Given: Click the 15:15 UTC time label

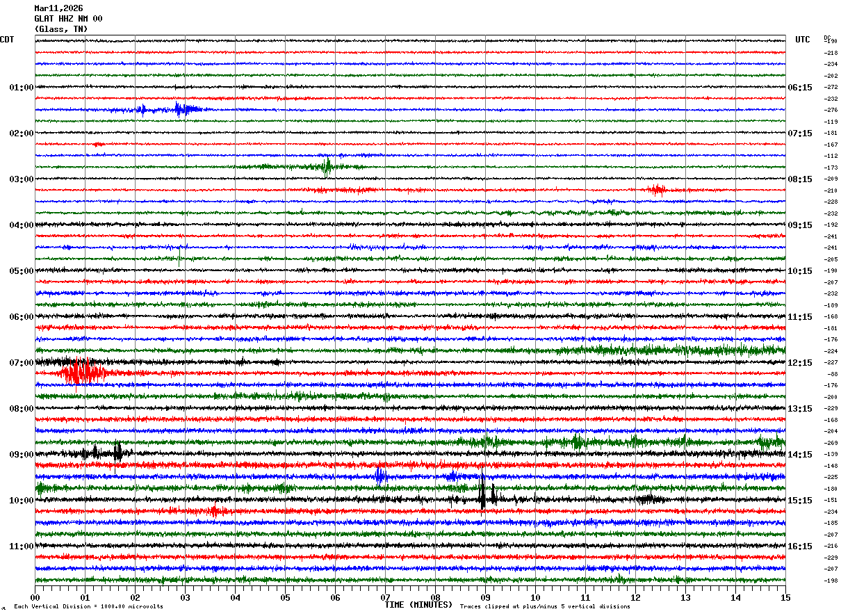Looking at the screenshot, I should pyautogui.click(x=800, y=501).
